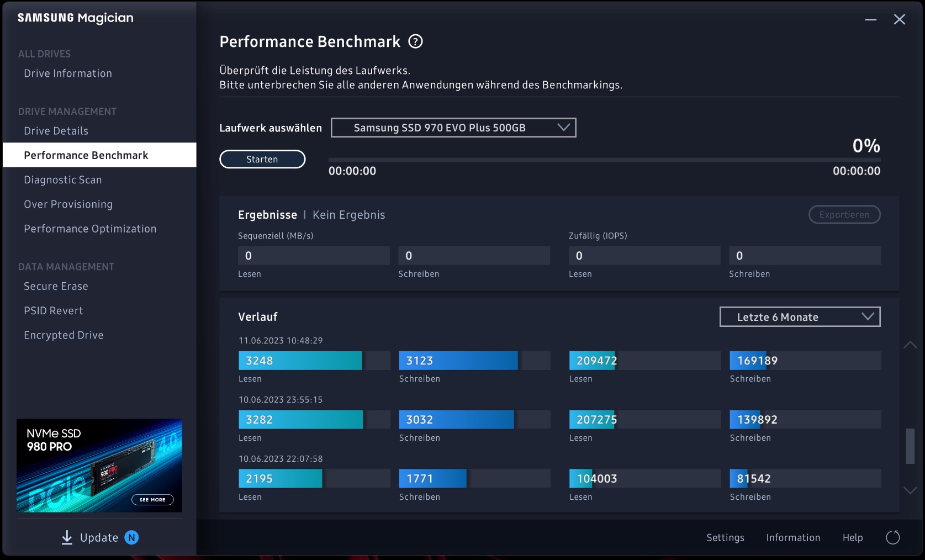Click the 207275 random read bar
This screenshot has height=560, width=925.
coord(645,420)
